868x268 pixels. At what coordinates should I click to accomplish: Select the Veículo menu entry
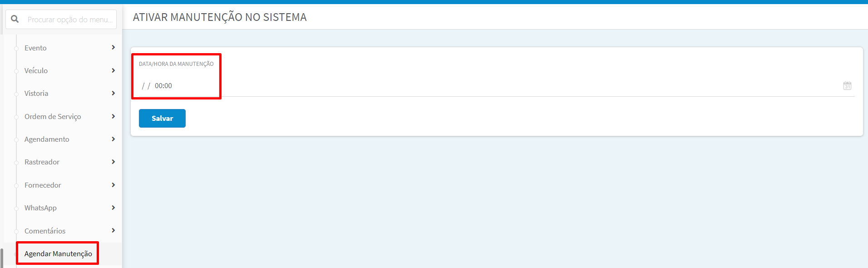(36, 70)
